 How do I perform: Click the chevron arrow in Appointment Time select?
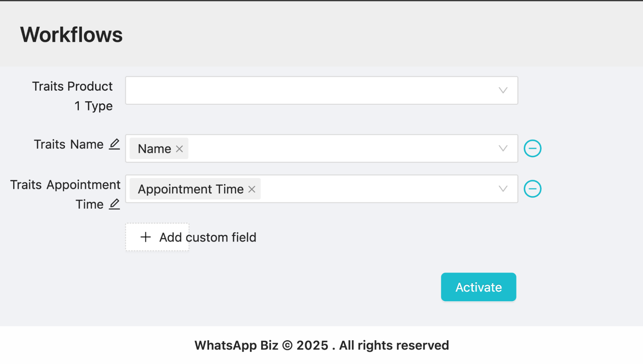(503, 189)
